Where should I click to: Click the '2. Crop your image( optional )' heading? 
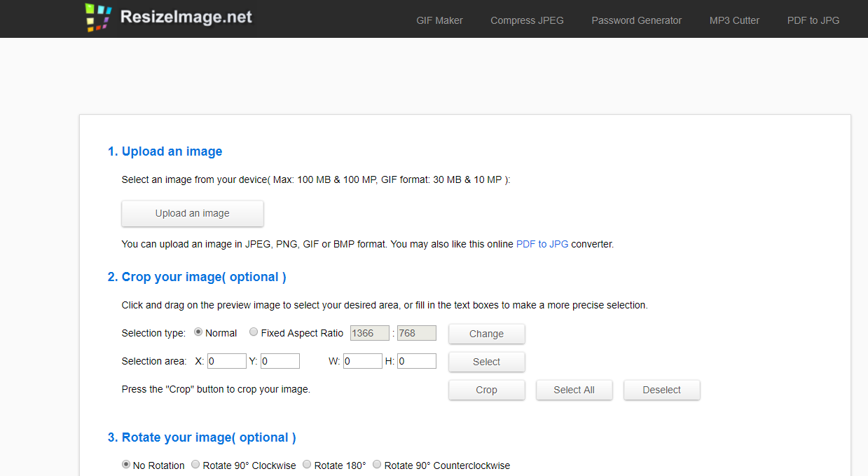pyautogui.click(x=197, y=277)
